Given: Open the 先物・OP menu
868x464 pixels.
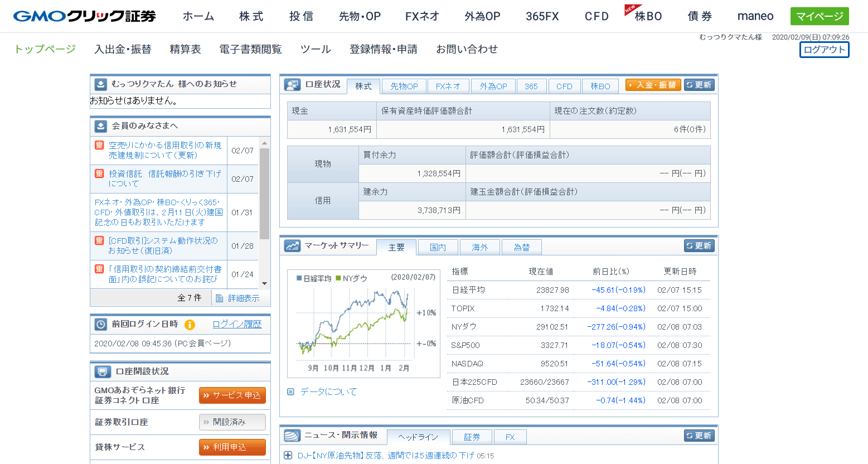Looking at the screenshot, I should point(360,16).
